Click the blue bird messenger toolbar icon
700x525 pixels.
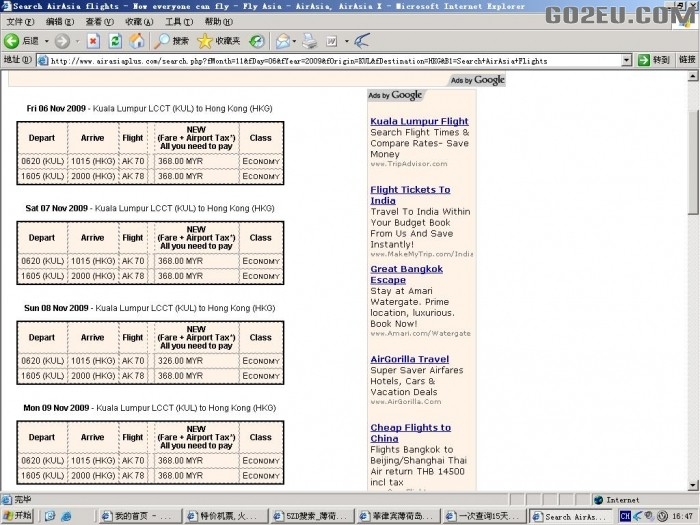point(362,41)
